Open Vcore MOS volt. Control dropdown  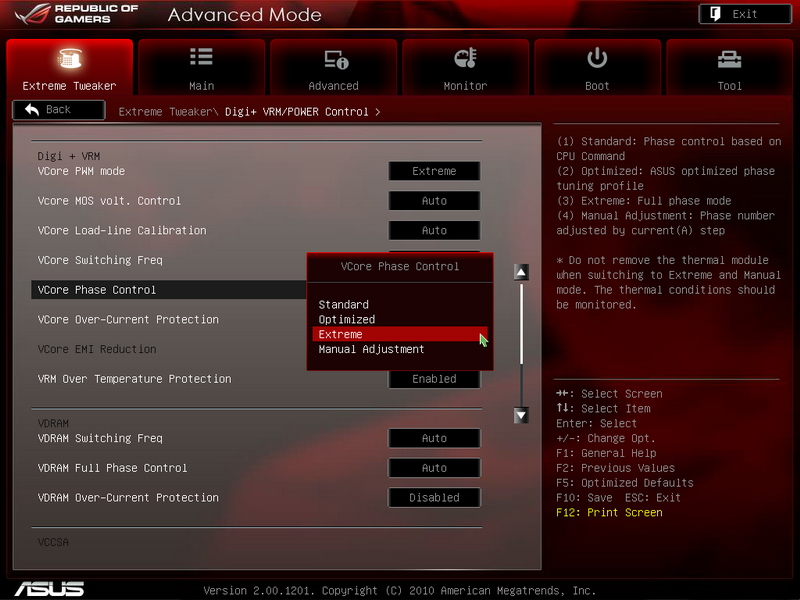click(434, 201)
